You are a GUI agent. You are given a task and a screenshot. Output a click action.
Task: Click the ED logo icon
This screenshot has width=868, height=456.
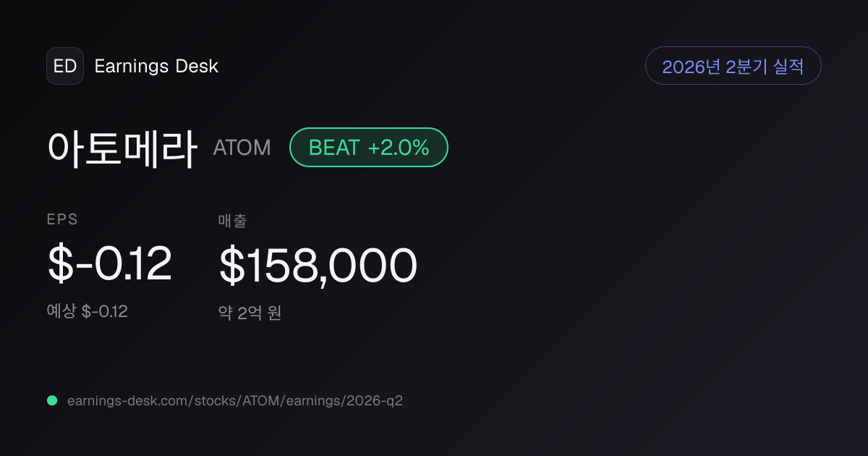65,66
